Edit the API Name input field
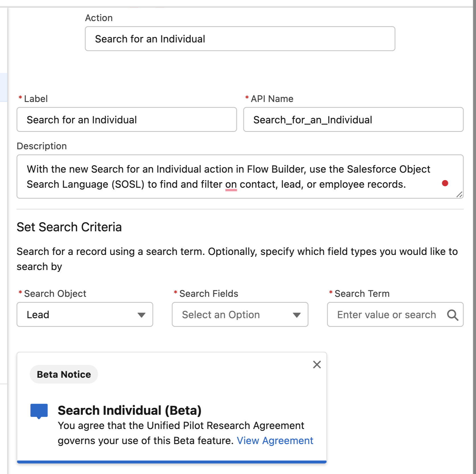Image resolution: width=476 pixels, height=474 pixels. coord(353,120)
